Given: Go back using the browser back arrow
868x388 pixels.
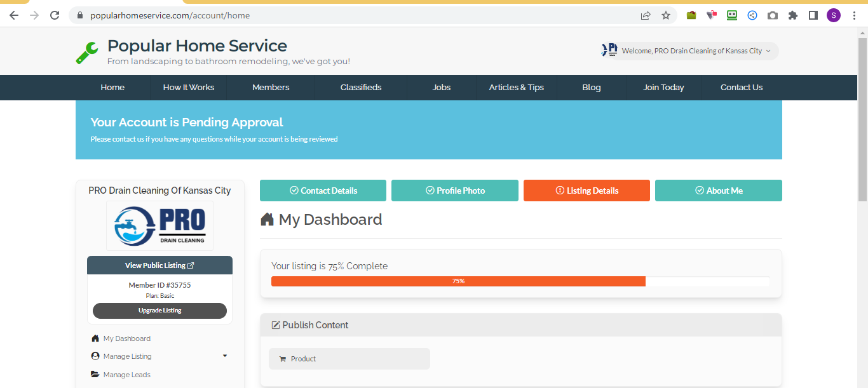Looking at the screenshot, I should click(14, 15).
